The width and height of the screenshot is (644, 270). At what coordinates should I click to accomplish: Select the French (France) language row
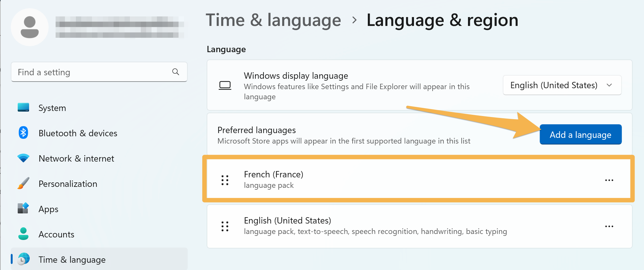(x=419, y=180)
